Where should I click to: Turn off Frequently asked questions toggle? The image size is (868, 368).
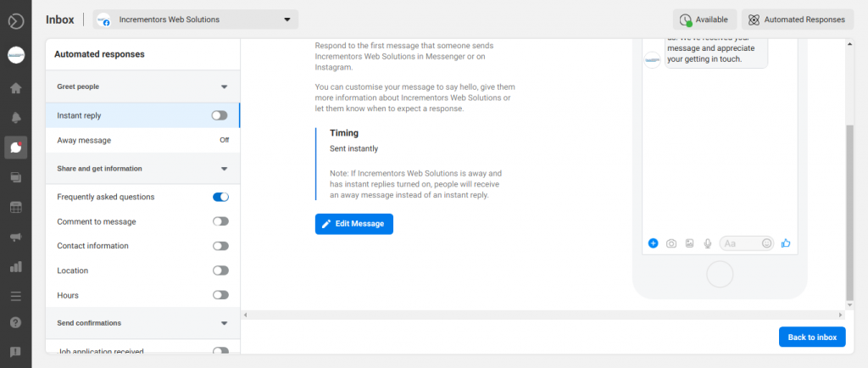(x=221, y=197)
